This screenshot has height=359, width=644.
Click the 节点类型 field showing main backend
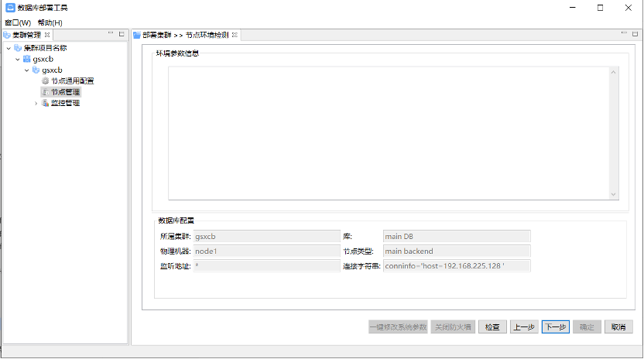[457, 251]
